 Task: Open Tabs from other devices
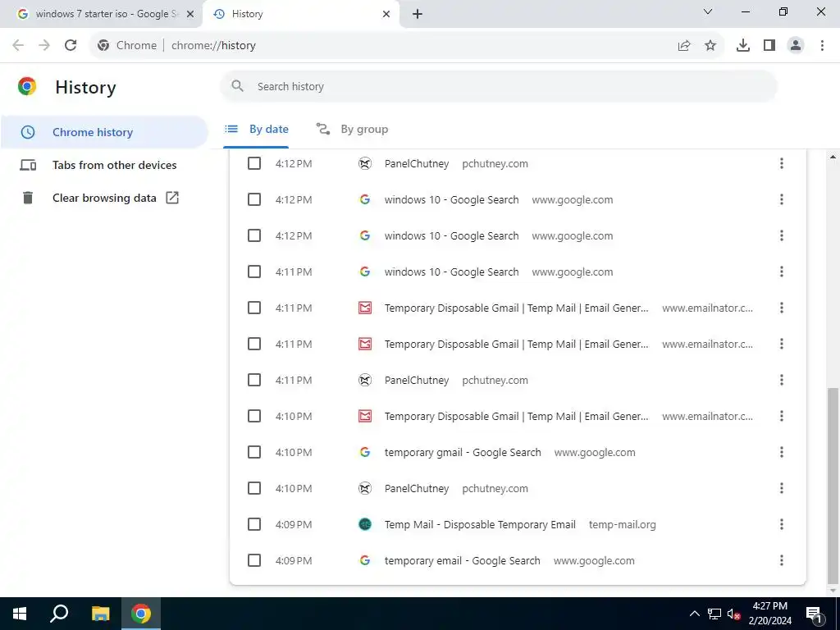(x=104, y=165)
